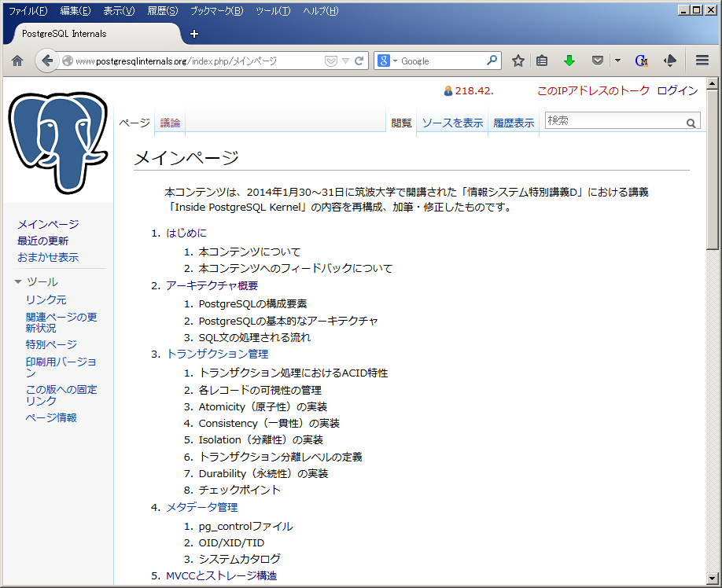The width and height of the screenshot is (722, 588).
Task: Open the はじめに chapter link
Action: pos(186,233)
